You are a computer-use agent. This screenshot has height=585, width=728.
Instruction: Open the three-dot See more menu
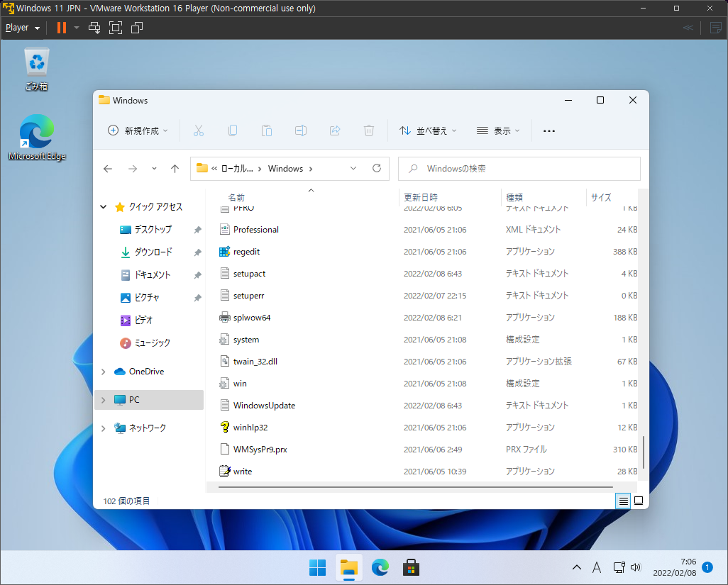[549, 131]
